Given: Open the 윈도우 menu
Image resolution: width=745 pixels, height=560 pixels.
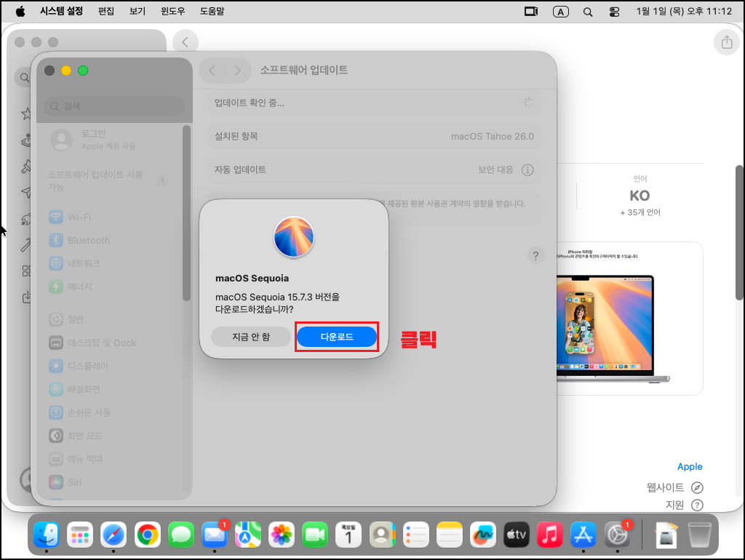Looking at the screenshot, I should 173,11.
